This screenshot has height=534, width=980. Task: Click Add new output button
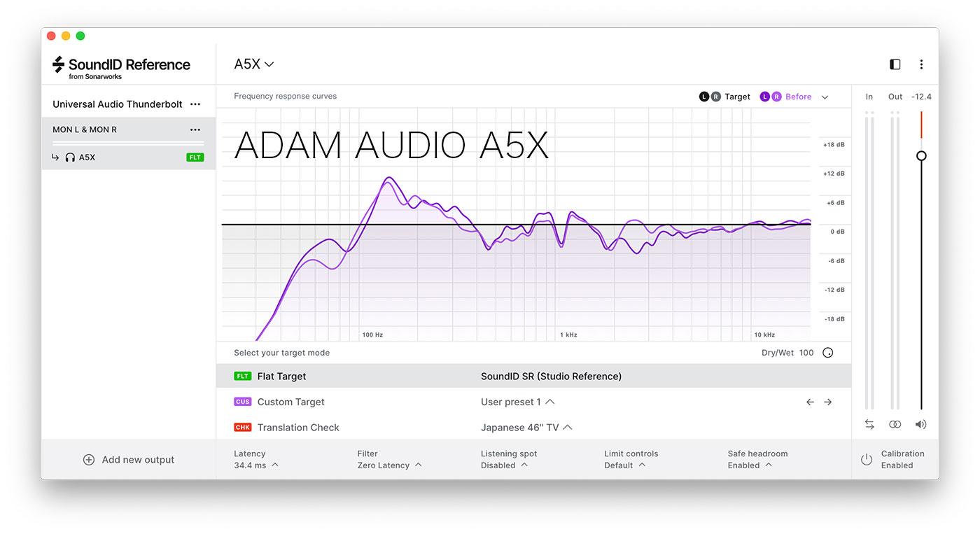coord(129,460)
